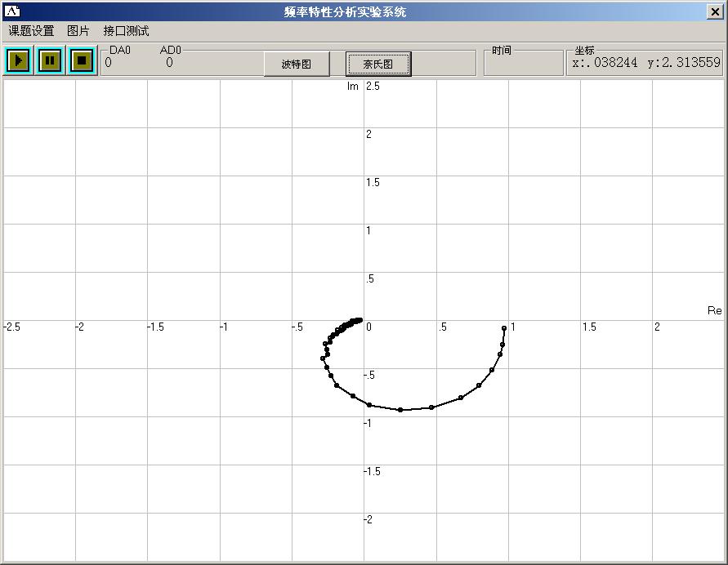Click the Im axis label at top
Screen dimensions: 728x565
tap(353, 86)
